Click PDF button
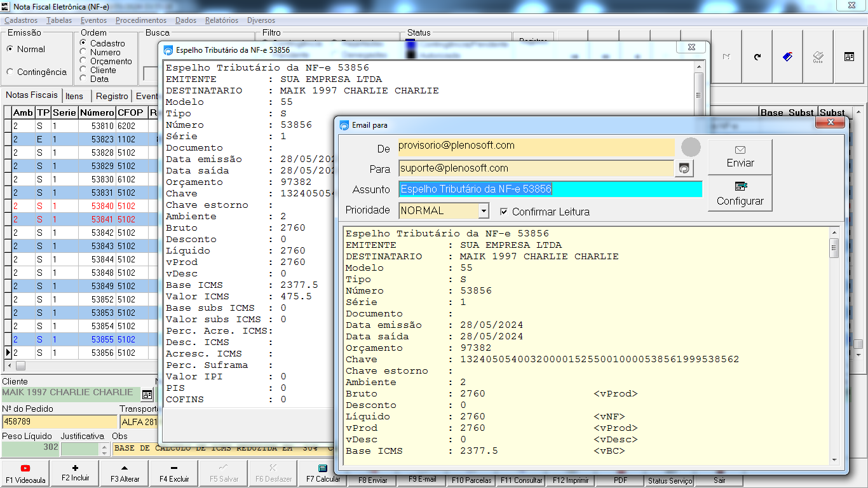This screenshot has height=488, width=868. 620,480
